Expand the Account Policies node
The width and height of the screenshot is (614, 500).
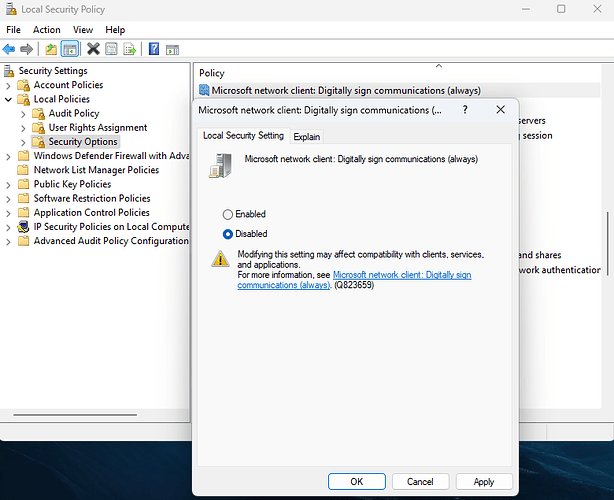pos(8,85)
